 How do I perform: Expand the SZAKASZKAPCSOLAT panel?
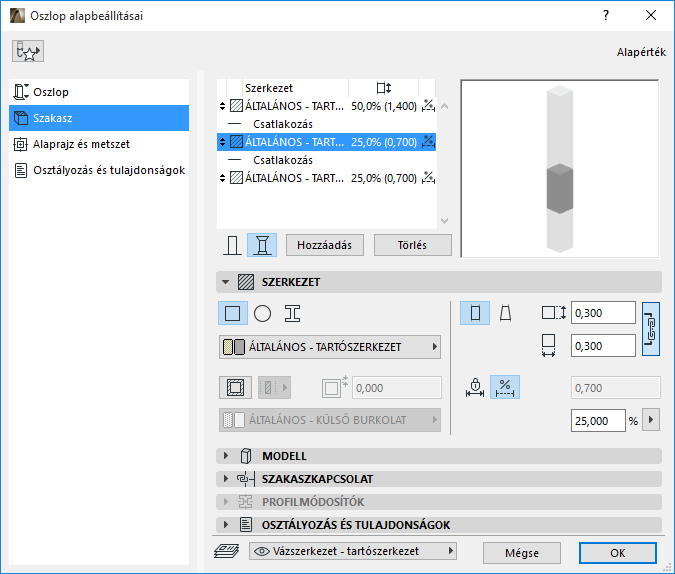(x=439, y=479)
